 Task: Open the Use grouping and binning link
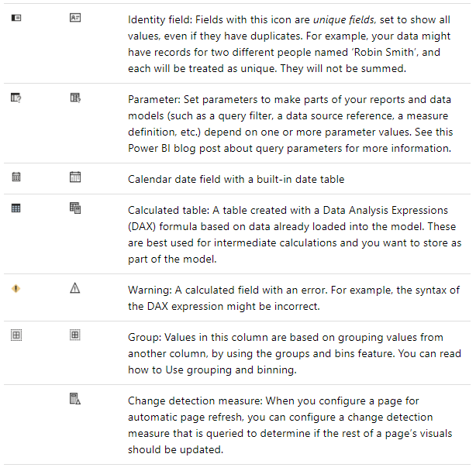[231, 370]
